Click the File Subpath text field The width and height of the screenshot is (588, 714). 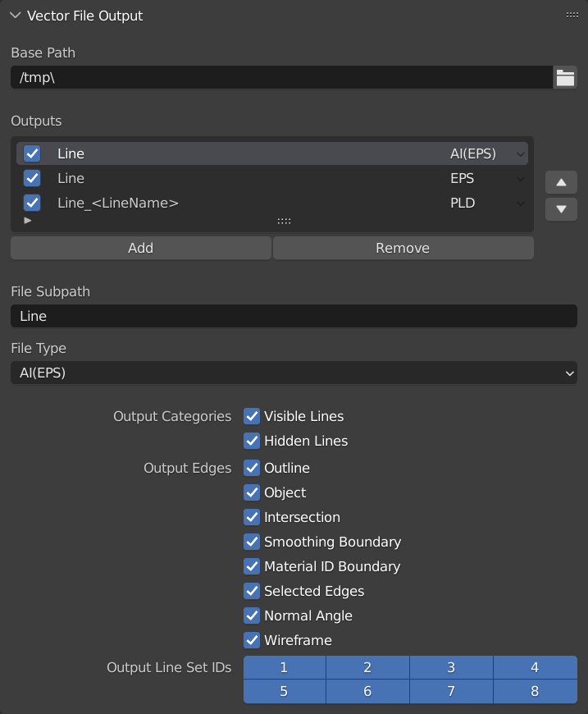tap(294, 316)
